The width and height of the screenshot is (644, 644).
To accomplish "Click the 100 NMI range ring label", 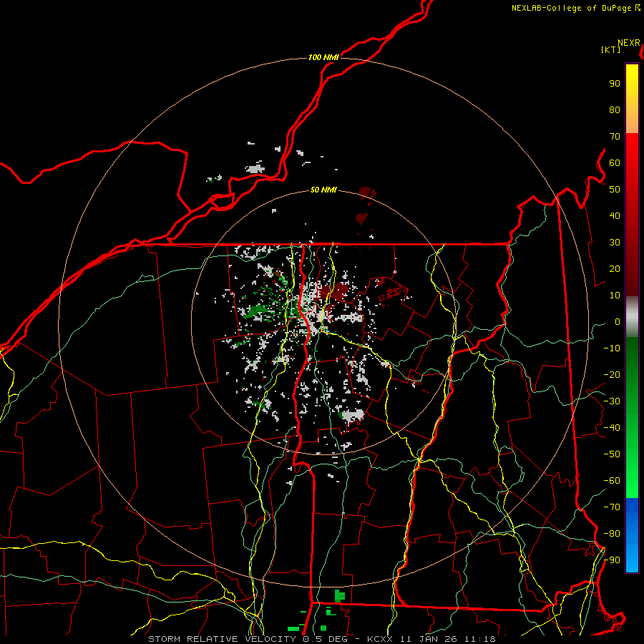I will pos(323,57).
